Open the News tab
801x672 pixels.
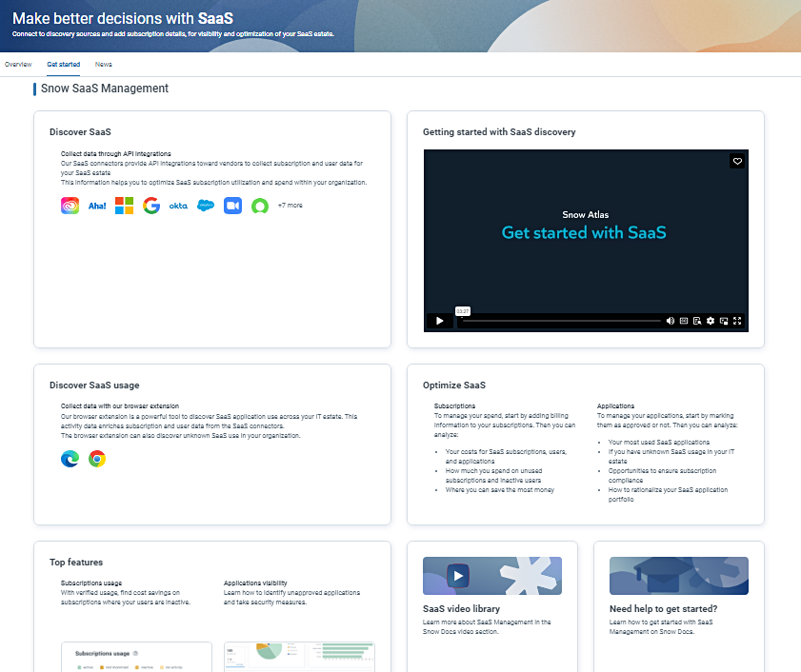click(103, 65)
